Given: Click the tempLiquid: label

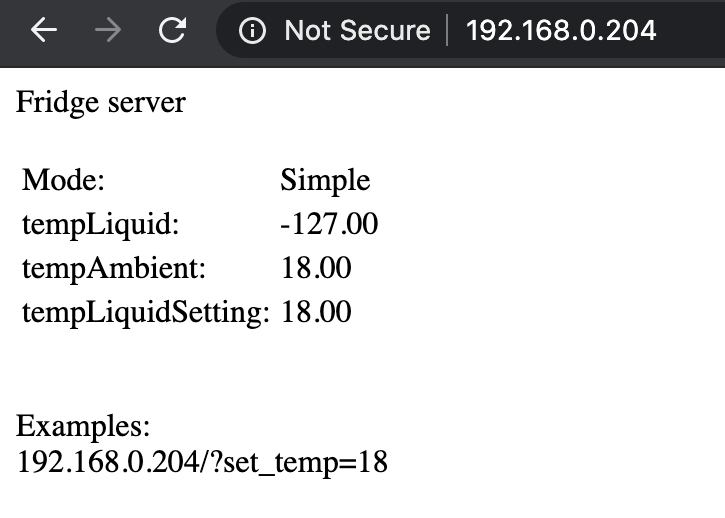Looking at the screenshot, I should 100,224.
